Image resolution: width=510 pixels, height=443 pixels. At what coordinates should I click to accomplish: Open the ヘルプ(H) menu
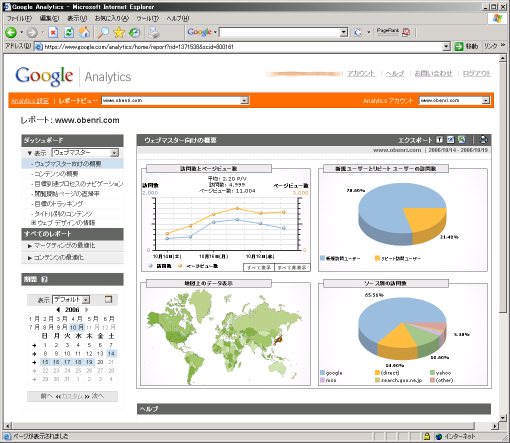[178, 18]
